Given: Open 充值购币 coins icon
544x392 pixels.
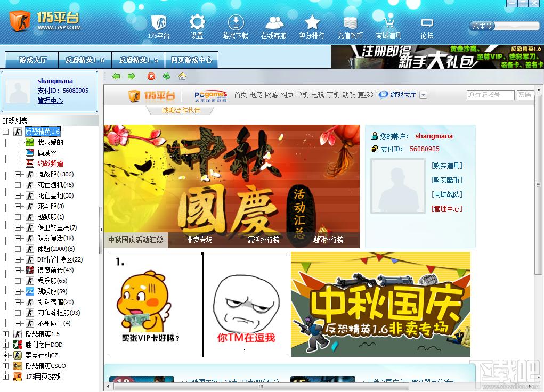Looking at the screenshot, I should coord(350,22).
